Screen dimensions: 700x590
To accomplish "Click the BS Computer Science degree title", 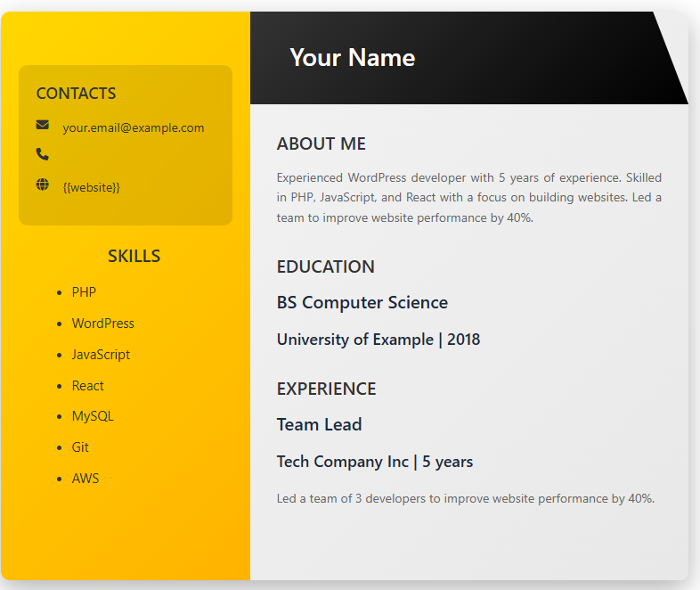I will (x=362, y=302).
